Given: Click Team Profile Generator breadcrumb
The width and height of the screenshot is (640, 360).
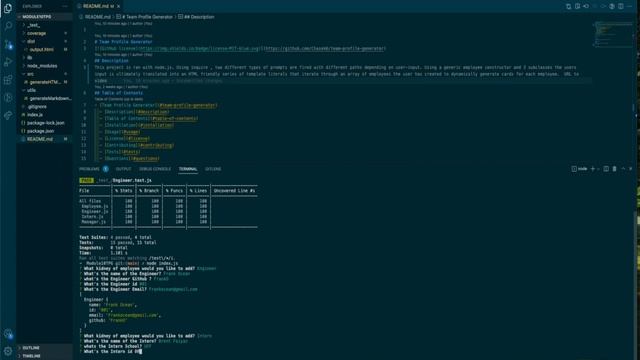Looking at the screenshot, I should coord(144,17).
